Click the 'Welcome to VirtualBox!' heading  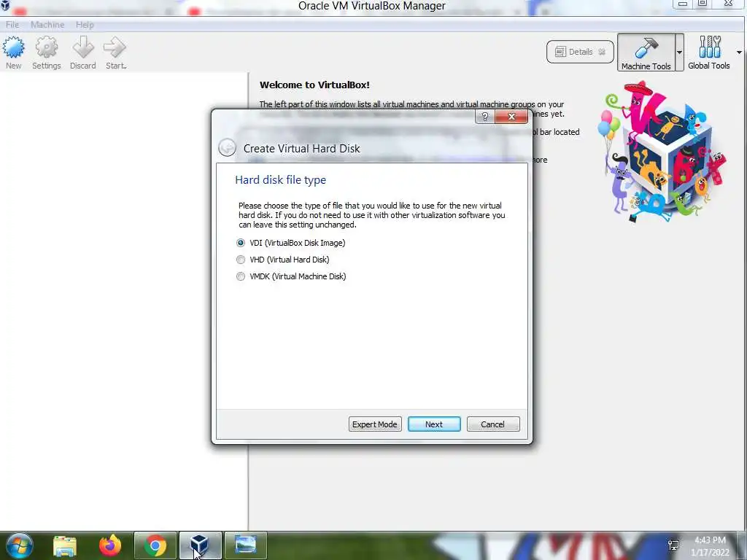[x=314, y=85]
